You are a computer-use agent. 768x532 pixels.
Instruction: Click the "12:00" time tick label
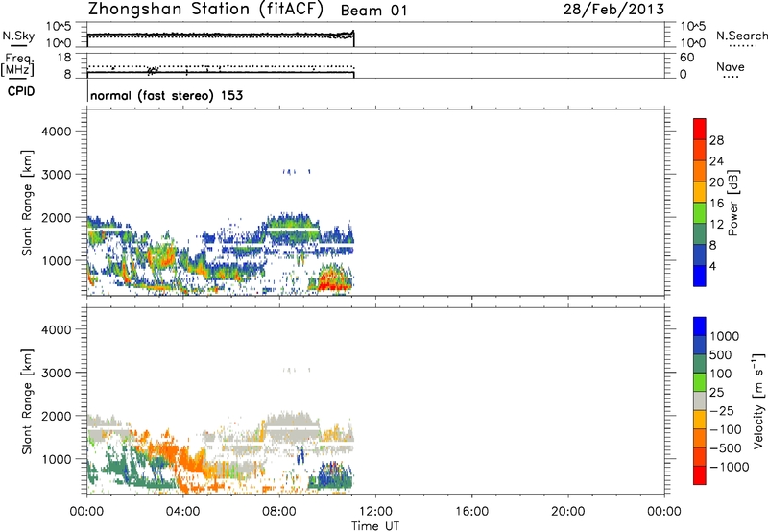coord(375,512)
